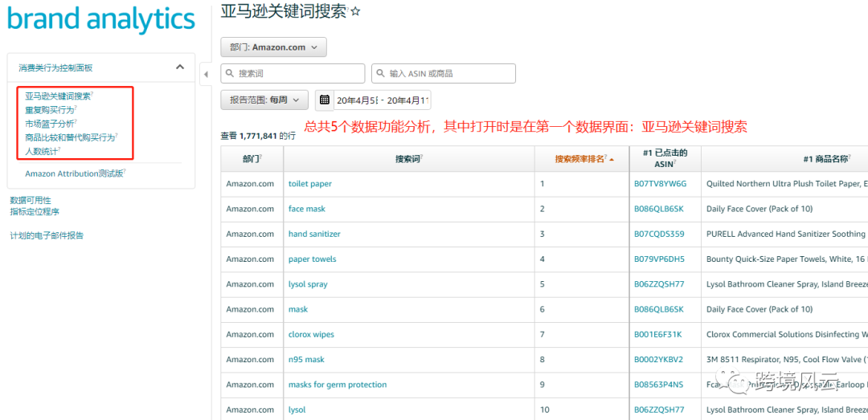
Task: Open Amazon Attribution测试版 link
Action: 74,173
